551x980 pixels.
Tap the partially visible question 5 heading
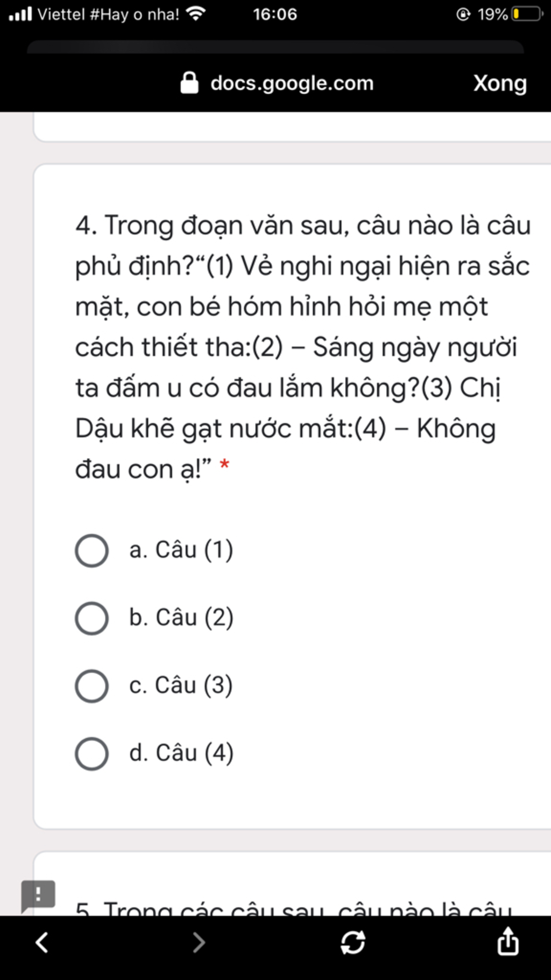[x=293, y=908]
